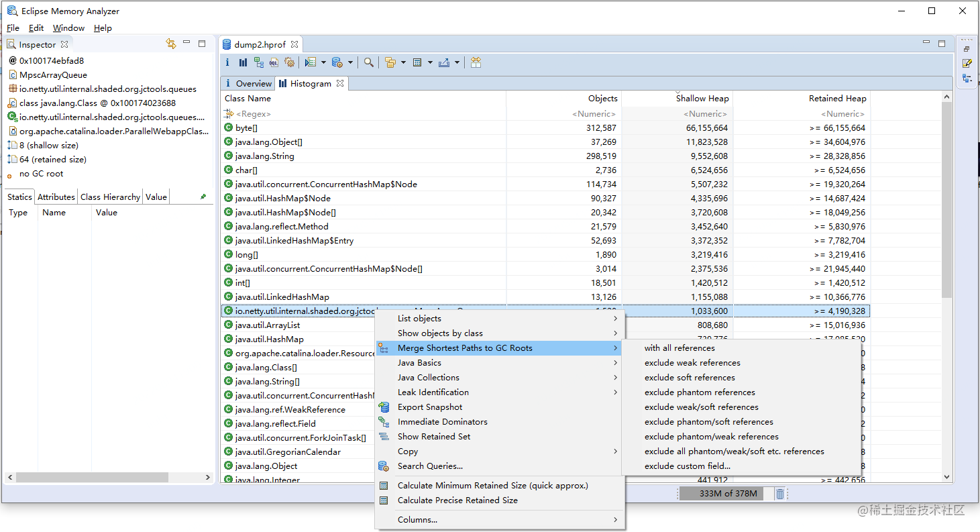The image size is (980, 532).
Task: Minimize the Inspector panel view
Action: click(x=186, y=43)
